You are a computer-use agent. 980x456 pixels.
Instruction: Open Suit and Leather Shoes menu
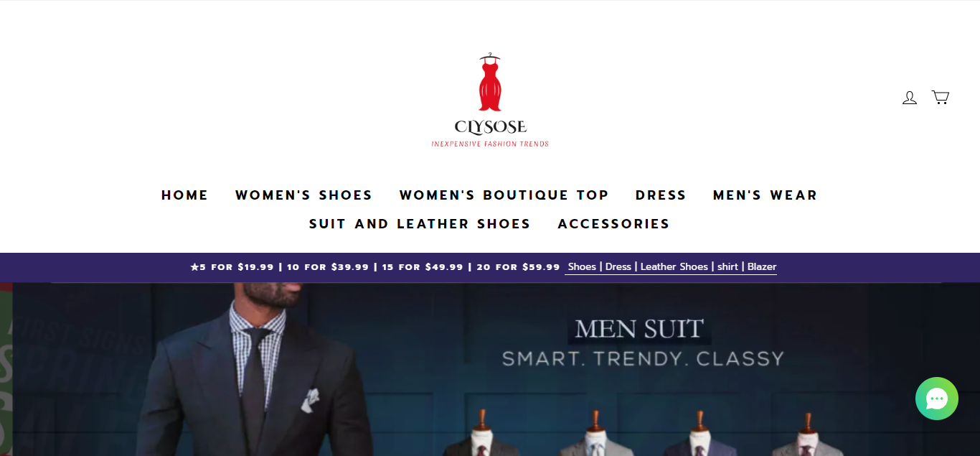[x=420, y=224]
